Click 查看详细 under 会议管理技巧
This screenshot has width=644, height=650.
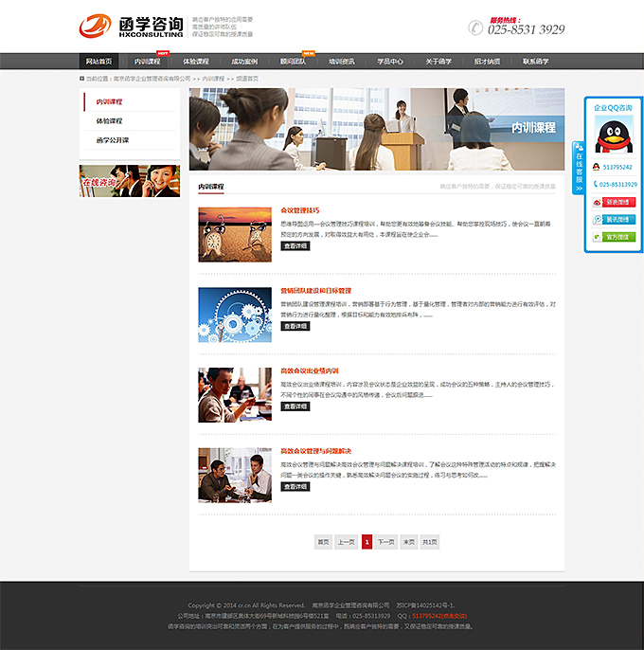(x=295, y=245)
